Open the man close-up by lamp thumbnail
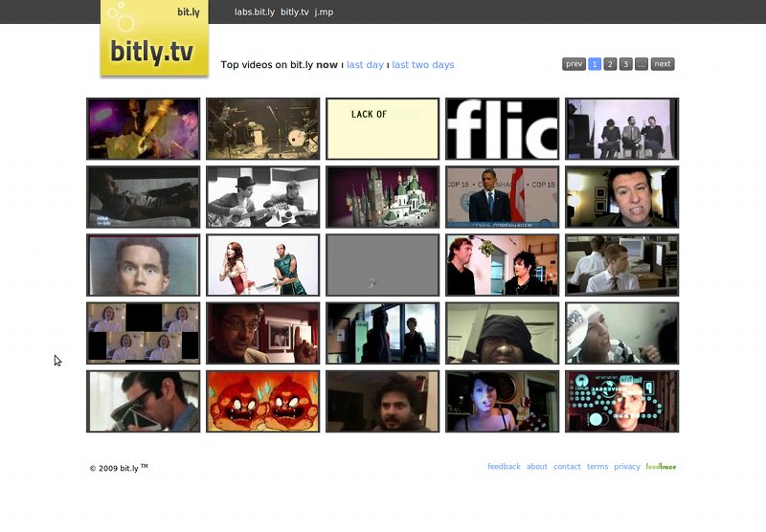The image size is (766, 532). click(621, 197)
